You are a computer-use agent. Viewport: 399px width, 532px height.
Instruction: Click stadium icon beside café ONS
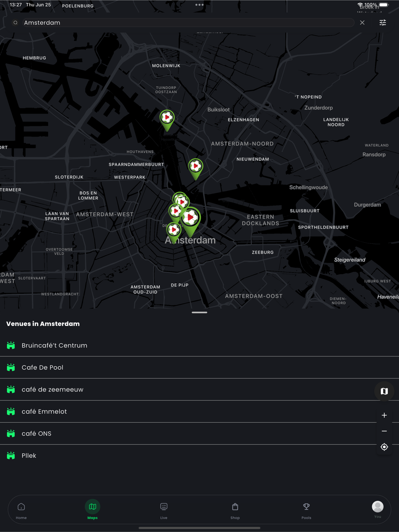coord(11,434)
